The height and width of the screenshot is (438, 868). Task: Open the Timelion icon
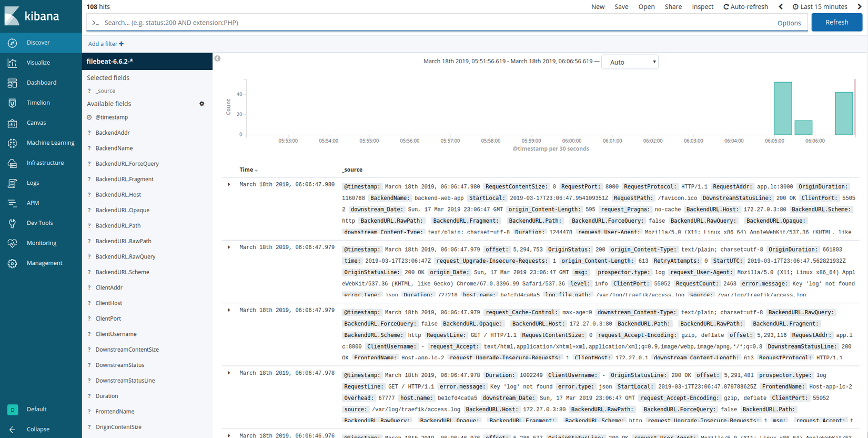[12, 103]
